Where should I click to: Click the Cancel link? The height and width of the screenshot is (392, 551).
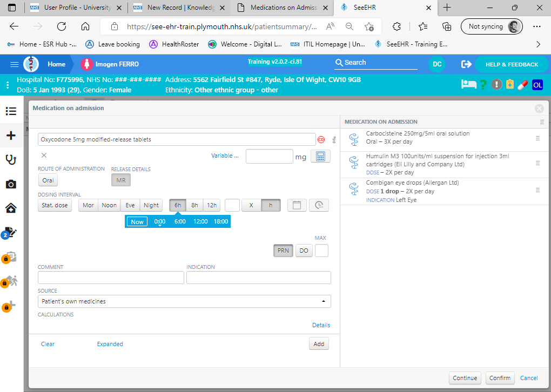pyautogui.click(x=529, y=378)
